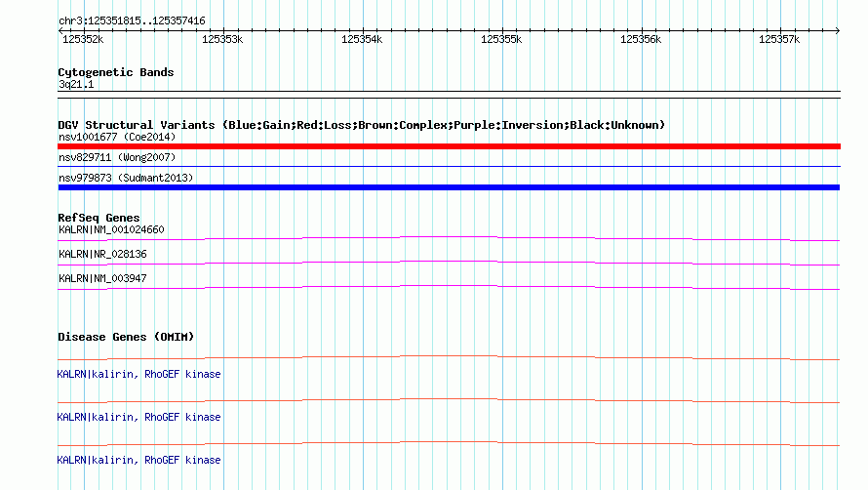Click the 125357k ruler tick label
This screenshot has height=490, width=868.
tap(779, 39)
